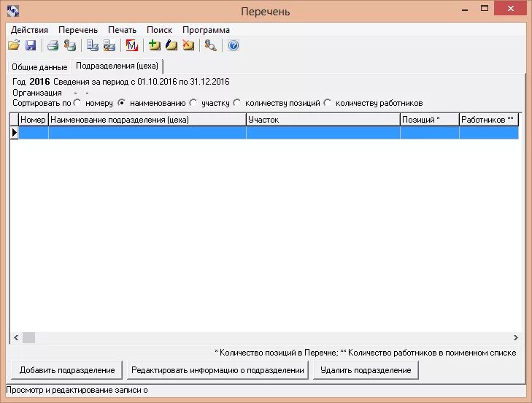This screenshot has height=403, width=532.
Task: Click the Удалить подразделение button
Action: [x=366, y=370]
